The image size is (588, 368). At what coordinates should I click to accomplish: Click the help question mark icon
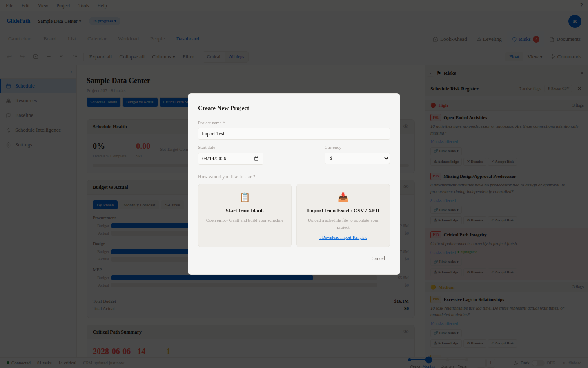(x=581, y=6)
